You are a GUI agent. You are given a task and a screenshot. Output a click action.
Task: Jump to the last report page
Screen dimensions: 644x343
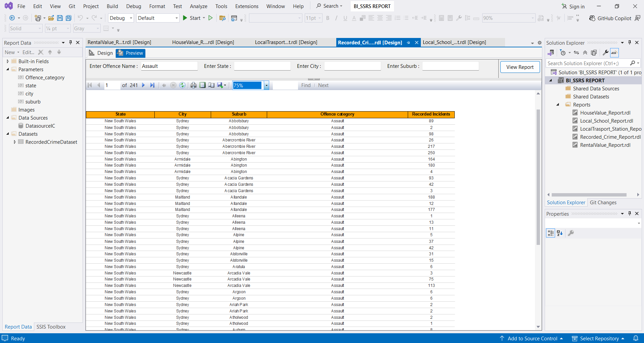click(152, 85)
